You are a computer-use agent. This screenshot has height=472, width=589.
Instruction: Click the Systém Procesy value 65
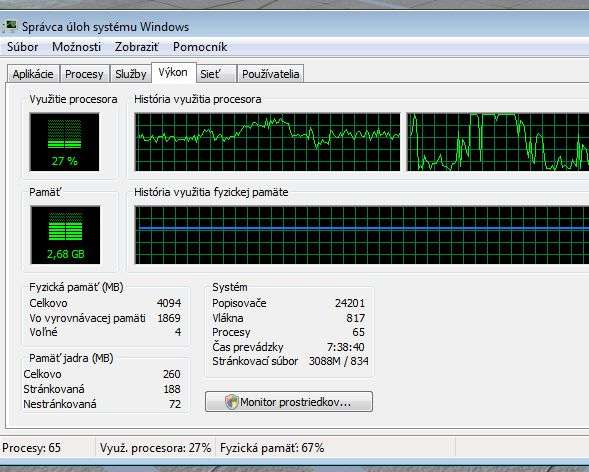[x=358, y=332]
